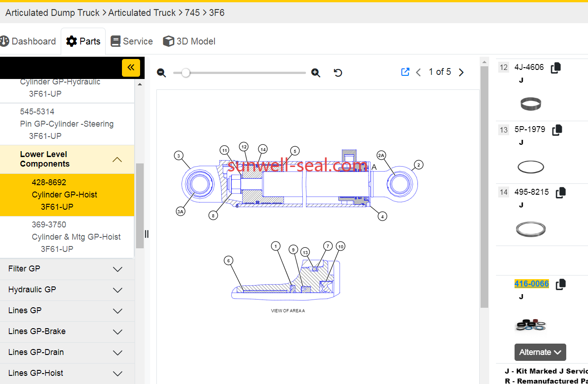Select 369-3750 Cylinder & Mtg GP-Hoist
This screenshot has height=384, width=588.
point(76,236)
